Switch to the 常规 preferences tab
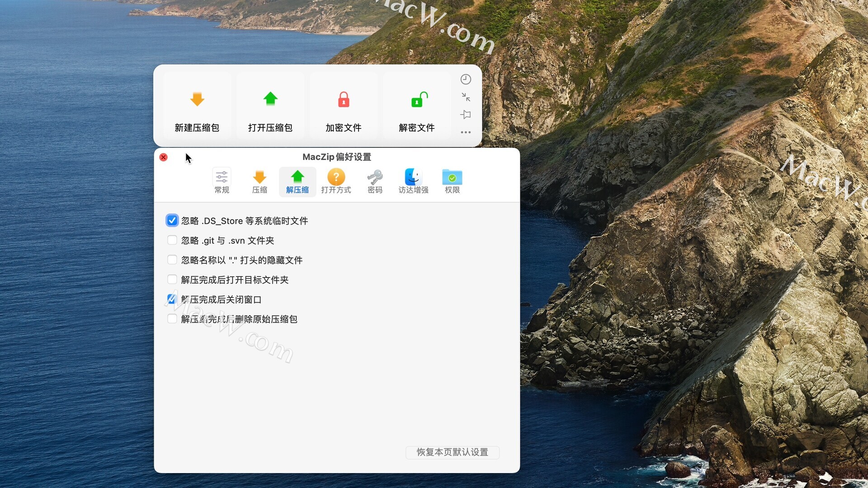The image size is (868, 488). [222, 182]
